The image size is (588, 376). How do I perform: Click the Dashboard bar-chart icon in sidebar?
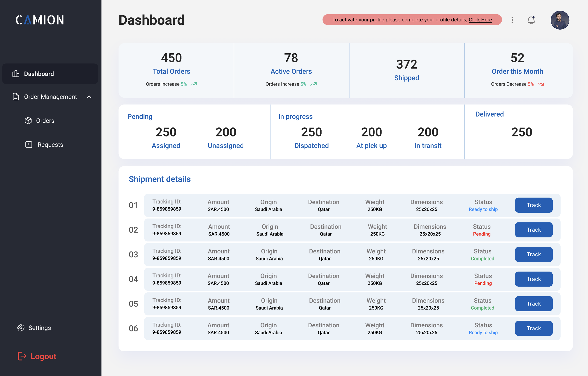[16, 74]
